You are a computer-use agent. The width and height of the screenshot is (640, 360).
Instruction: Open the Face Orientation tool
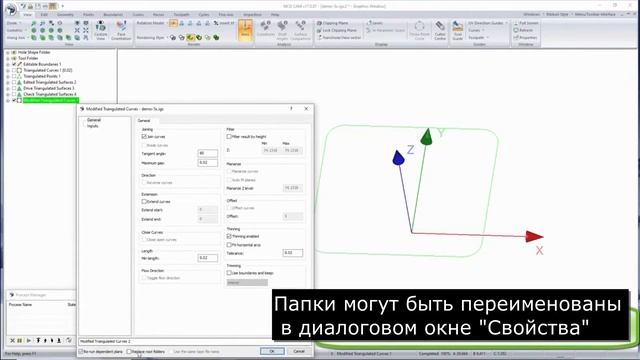(x=121, y=30)
